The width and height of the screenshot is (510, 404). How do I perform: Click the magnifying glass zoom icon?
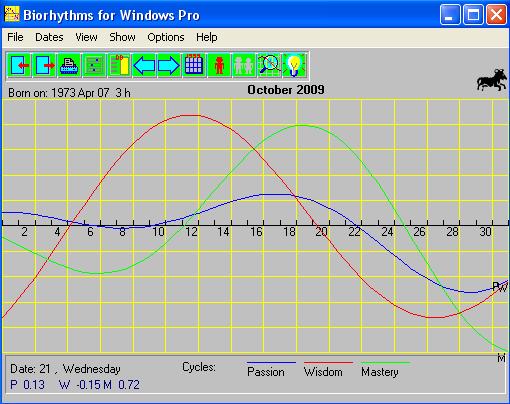[x=269, y=65]
